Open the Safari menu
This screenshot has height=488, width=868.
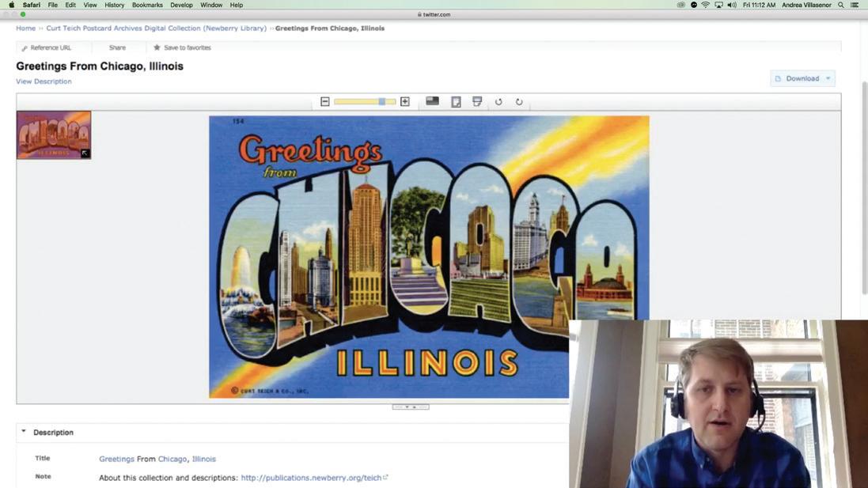(x=32, y=5)
